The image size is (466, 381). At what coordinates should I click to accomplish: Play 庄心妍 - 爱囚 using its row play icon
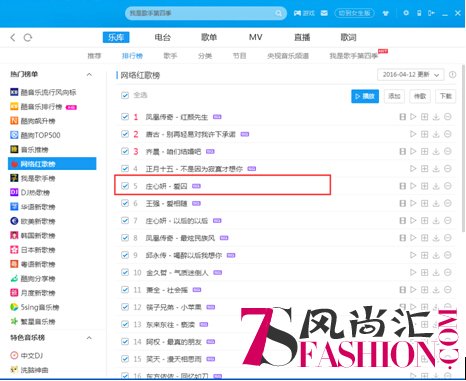click(413, 186)
